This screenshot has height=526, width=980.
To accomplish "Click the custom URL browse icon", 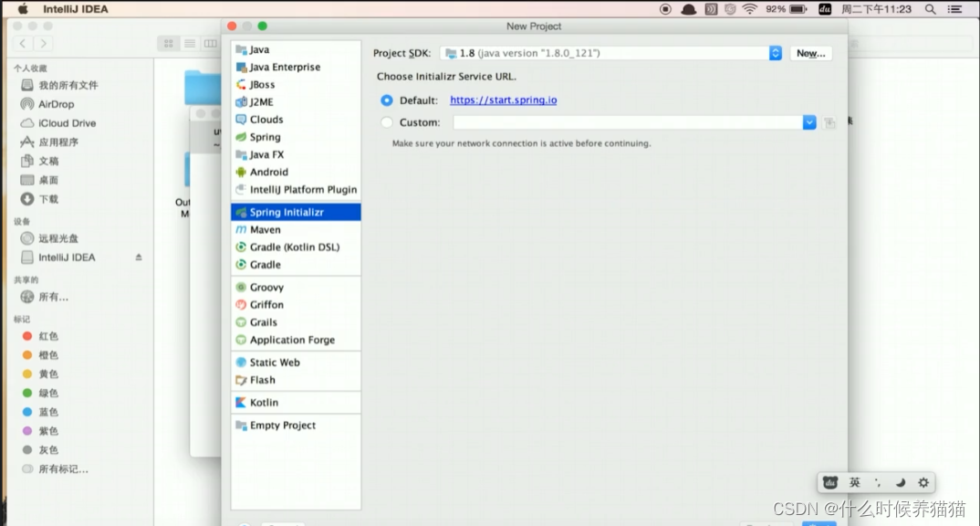I will (829, 123).
